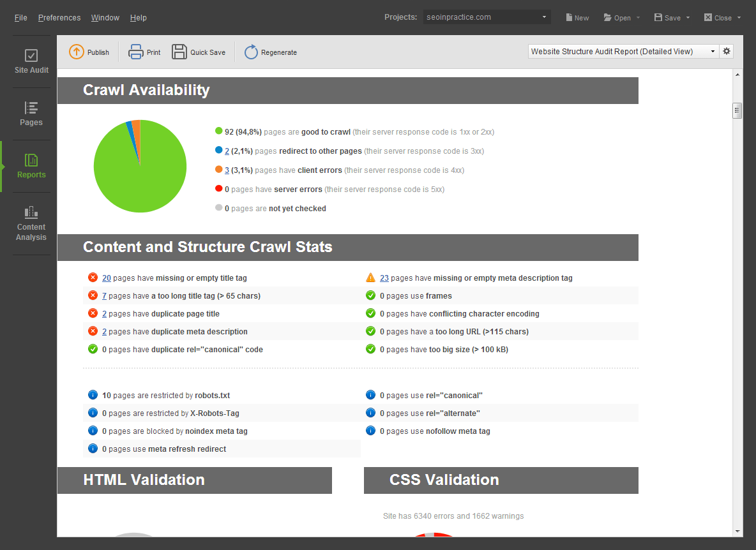This screenshot has width=756, height=550.
Task: Open the Site Audit section
Action: 31,61
